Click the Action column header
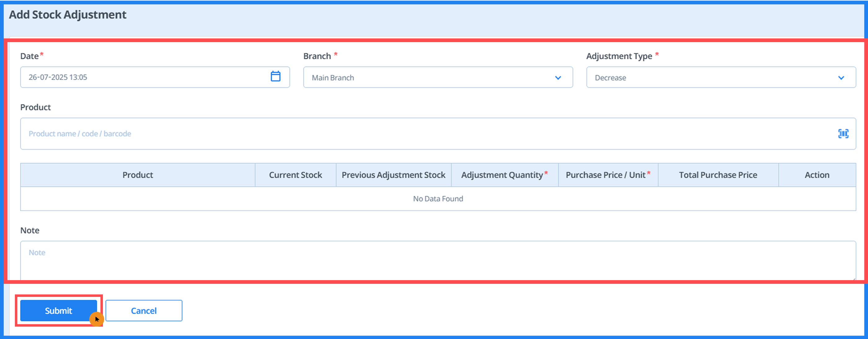This screenshot has height=339, width=868. [817, 175]
